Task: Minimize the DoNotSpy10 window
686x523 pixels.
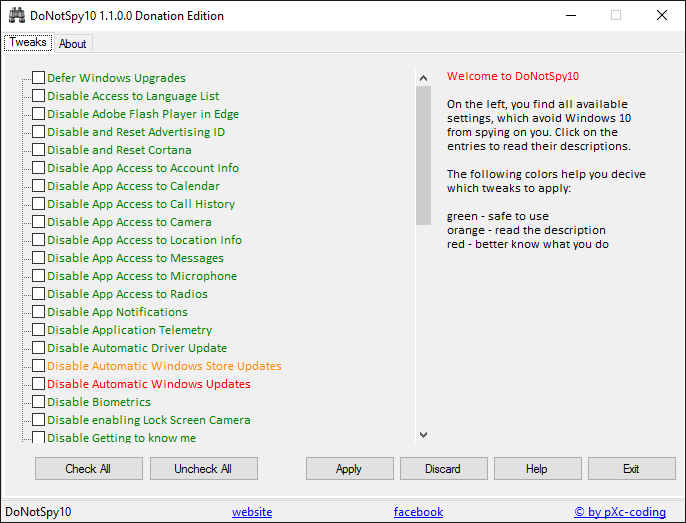Action: (570, 15)
